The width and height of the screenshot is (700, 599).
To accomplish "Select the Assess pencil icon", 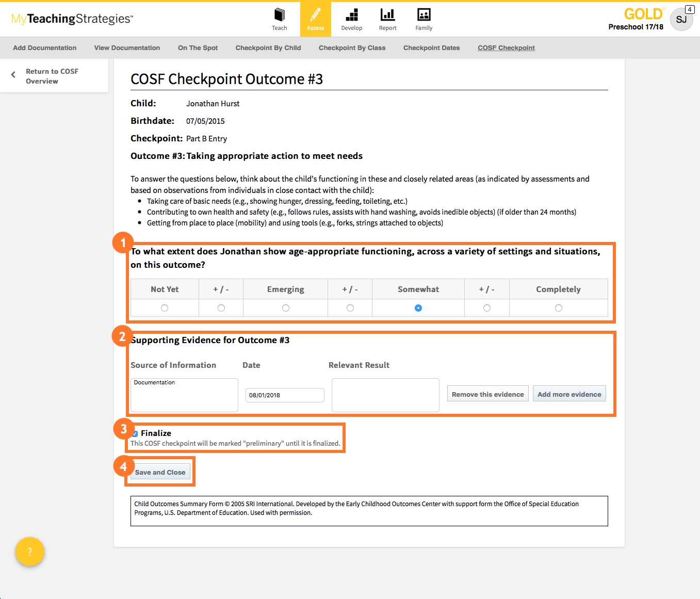I will point(315,15).
